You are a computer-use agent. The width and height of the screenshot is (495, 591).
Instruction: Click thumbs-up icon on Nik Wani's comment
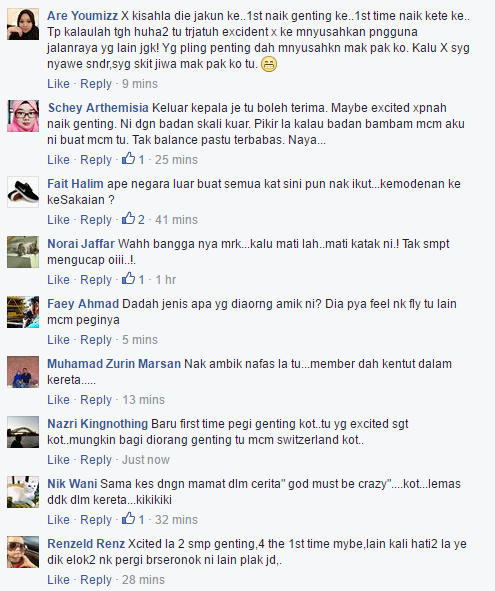coord(128,518)
